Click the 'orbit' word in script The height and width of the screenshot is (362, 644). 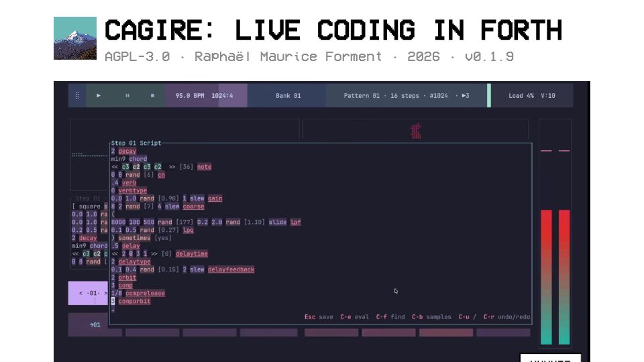point(127,278)
